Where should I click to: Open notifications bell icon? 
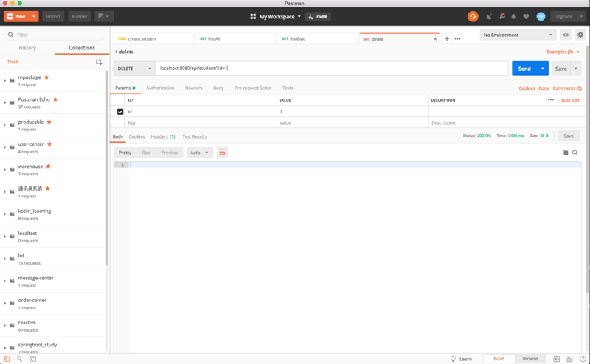(513, 16)
